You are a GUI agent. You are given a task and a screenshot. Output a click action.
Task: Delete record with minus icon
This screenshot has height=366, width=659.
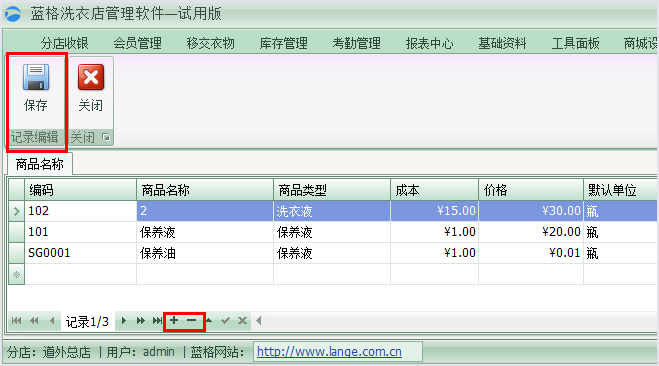192,321
